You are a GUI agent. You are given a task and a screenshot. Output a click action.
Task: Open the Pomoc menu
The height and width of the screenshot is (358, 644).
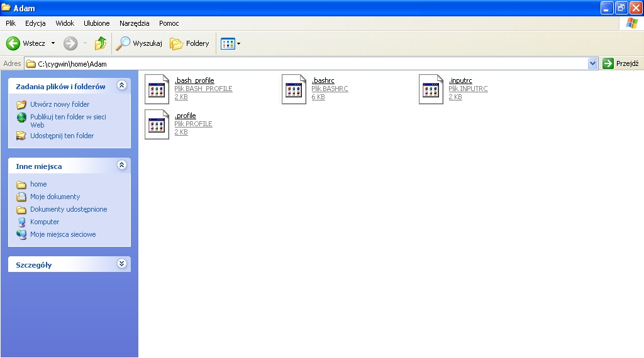[x=169, y=23]
